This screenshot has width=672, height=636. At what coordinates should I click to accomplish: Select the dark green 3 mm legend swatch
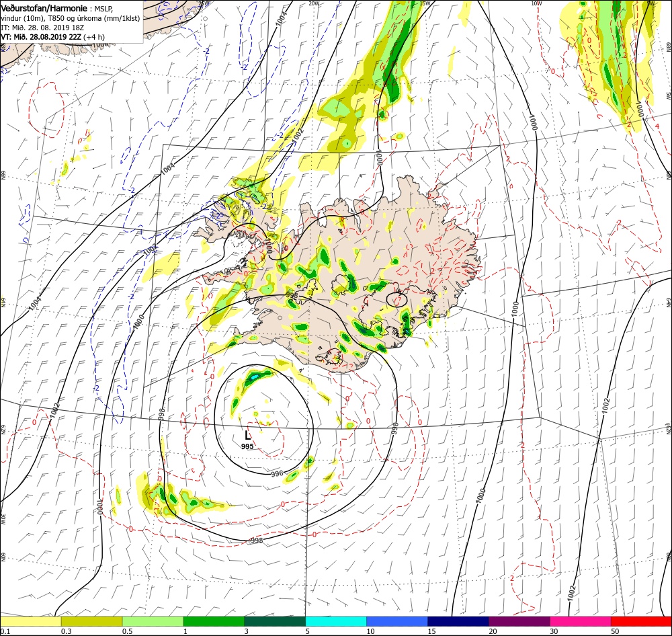pyautogui.click(x=275, y=621)
